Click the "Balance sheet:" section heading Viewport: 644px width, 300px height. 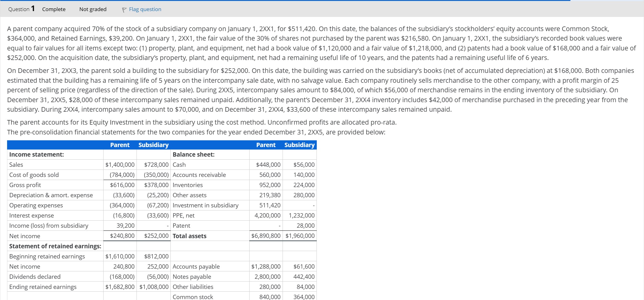[194, 154]
